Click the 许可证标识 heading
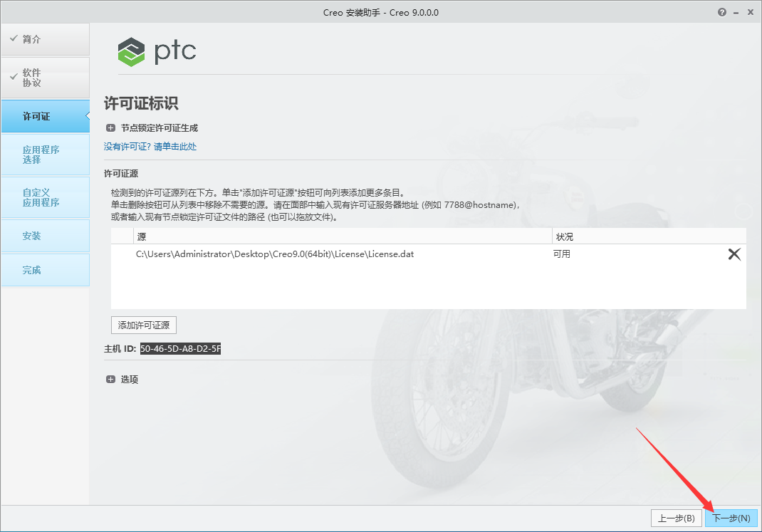 [141, 103]
